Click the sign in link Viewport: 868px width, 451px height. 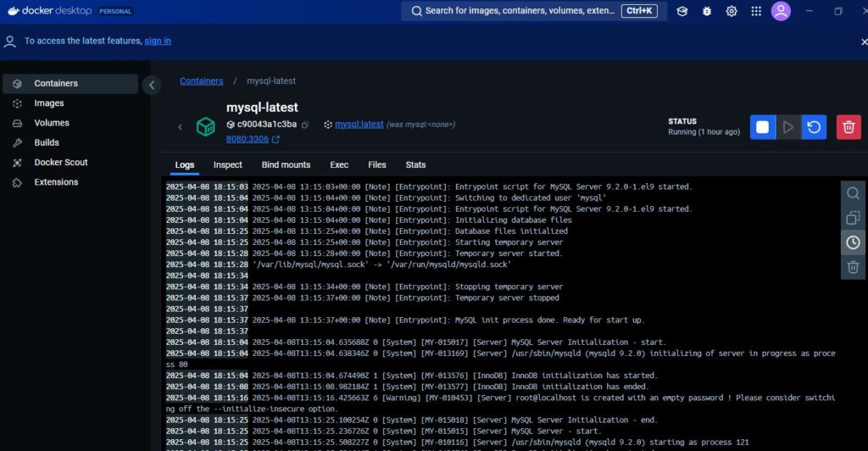(x=158, y=41)
